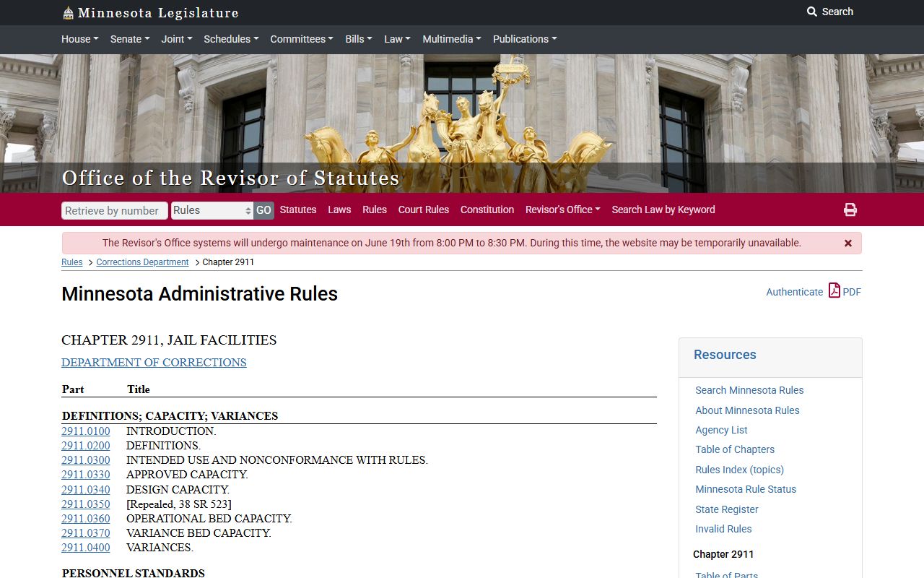Click the "VARIANCES." title text
The height and width of the screenshot is (578, 924).
click(160, 548)
